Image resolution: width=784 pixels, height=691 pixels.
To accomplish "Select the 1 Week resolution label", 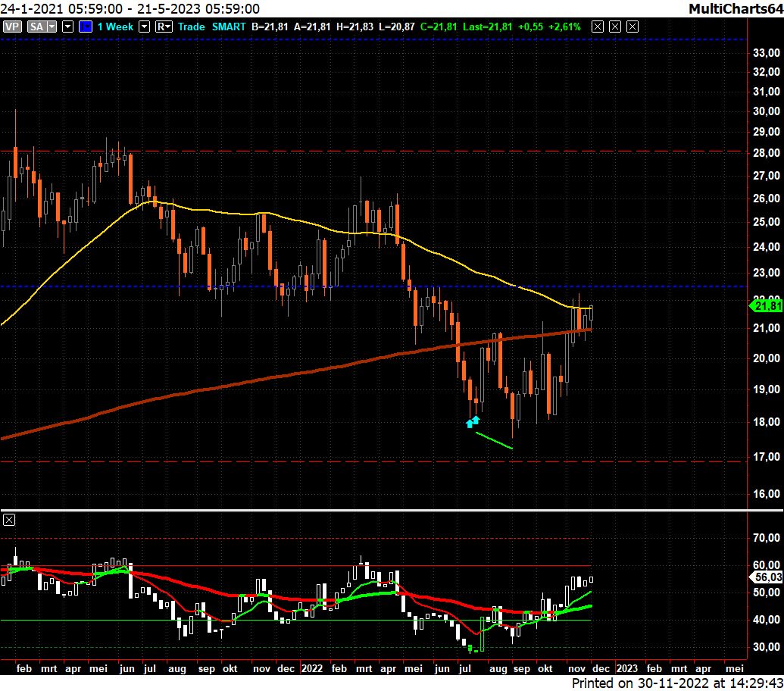I will (115, 27).
